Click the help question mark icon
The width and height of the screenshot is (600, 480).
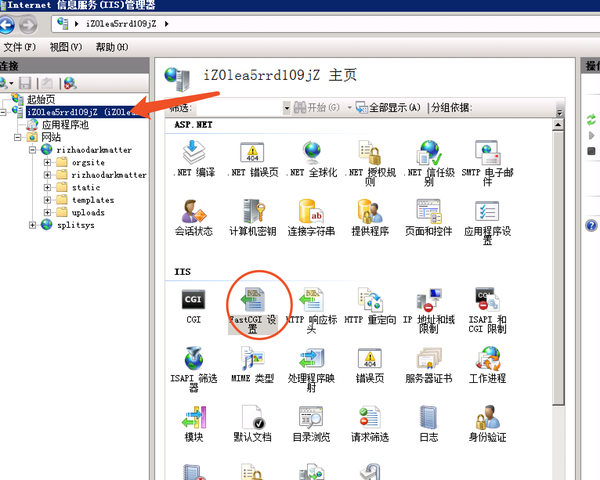pyautogui.click(x=591, y=225)
